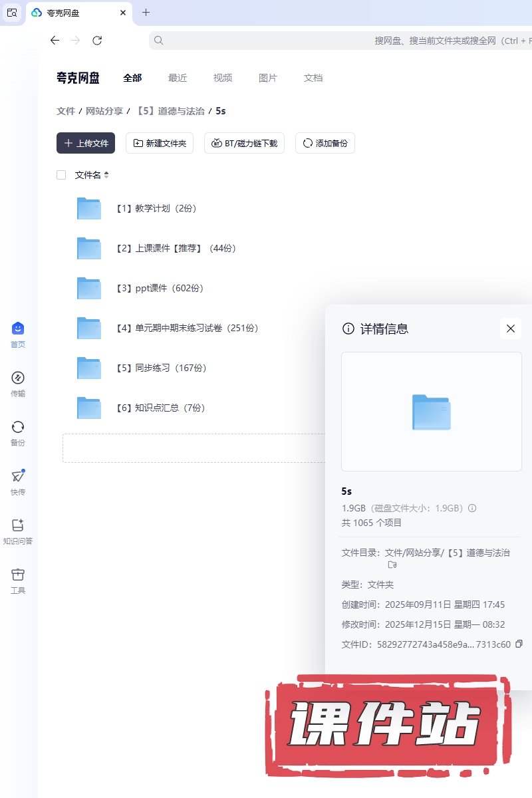Open the 传输 transfer sidebar icon
Viewport: 532px width, 798px height.
click(x=18, y=378)
